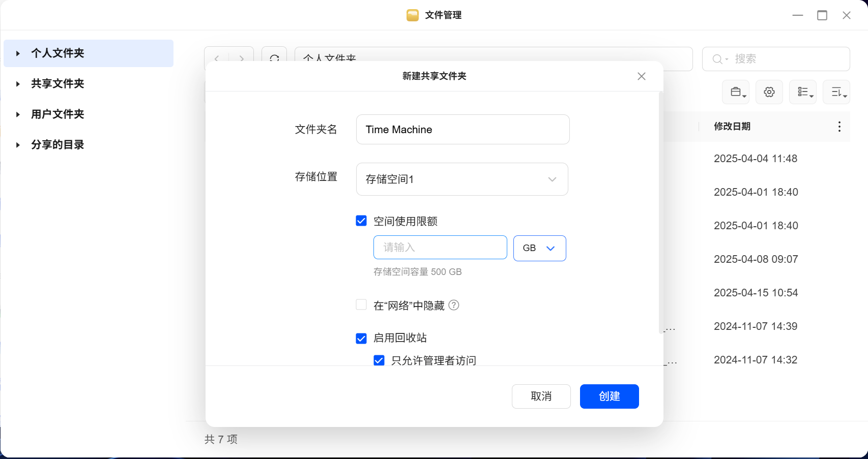Screen dimensions: 868x459
Task: Open the 存储位置 dropdown
Action: pos(461,179)
